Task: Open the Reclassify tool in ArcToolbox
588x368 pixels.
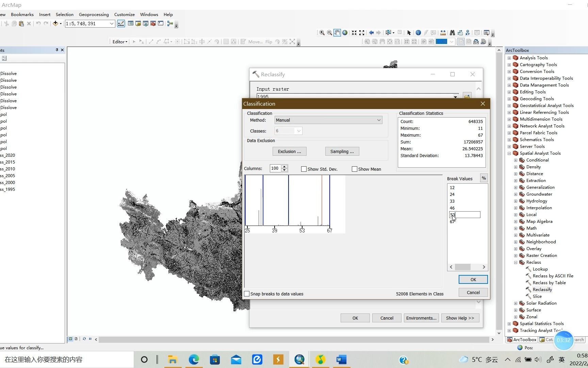Action: (542, 289)
